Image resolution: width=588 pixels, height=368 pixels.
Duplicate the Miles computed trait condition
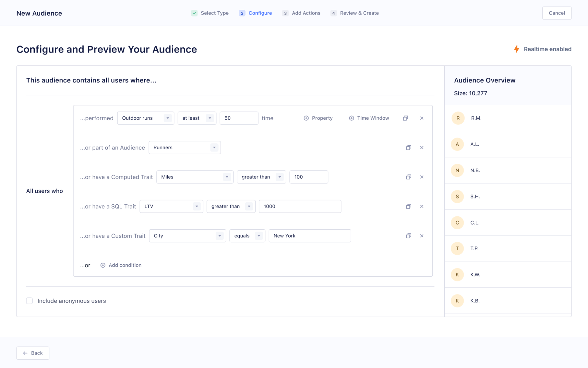(409, 177)
